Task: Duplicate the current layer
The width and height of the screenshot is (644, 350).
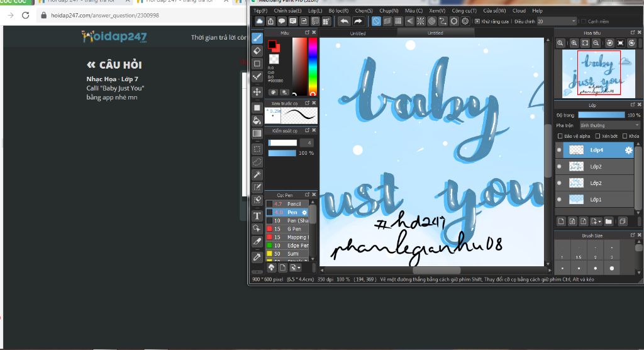Action: [623, 222]
